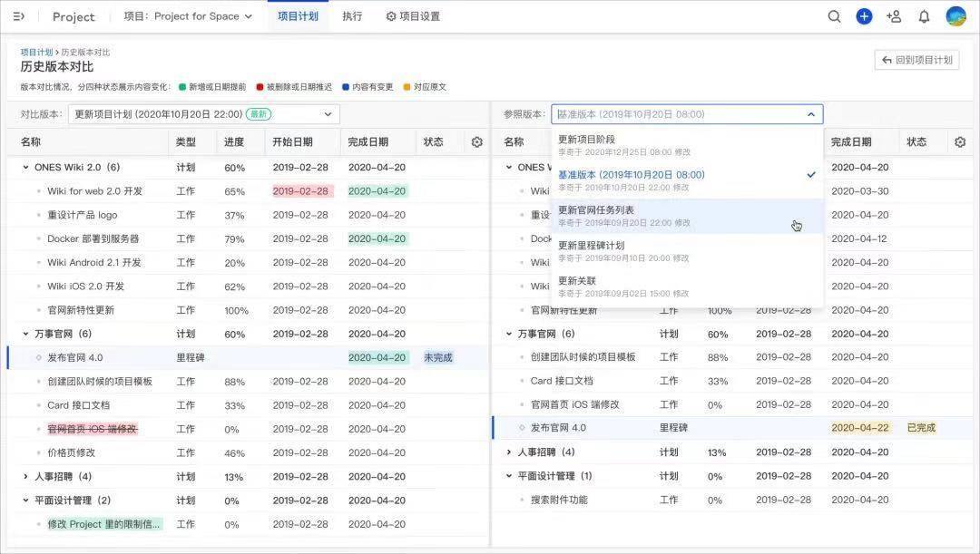Click the 回到项目计划 button
The width and height of the screenshot is (980, 554).
pyautogui.click(x=916, y=60)
